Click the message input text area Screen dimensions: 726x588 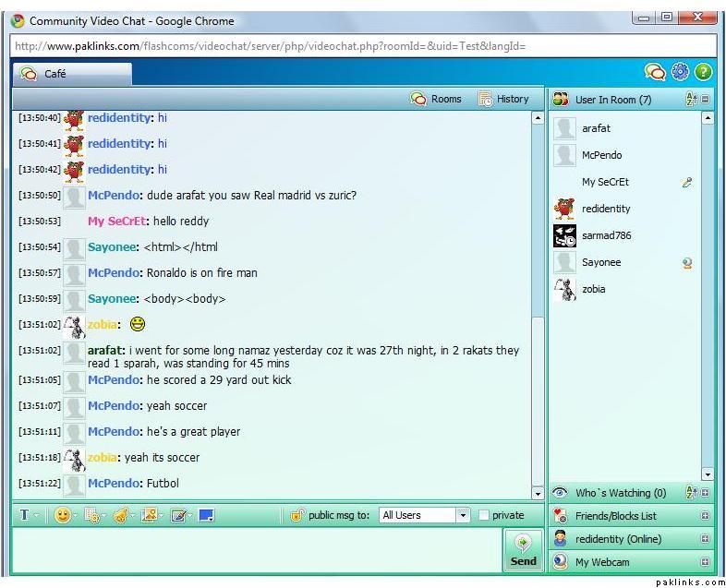[x=256, y=550]
